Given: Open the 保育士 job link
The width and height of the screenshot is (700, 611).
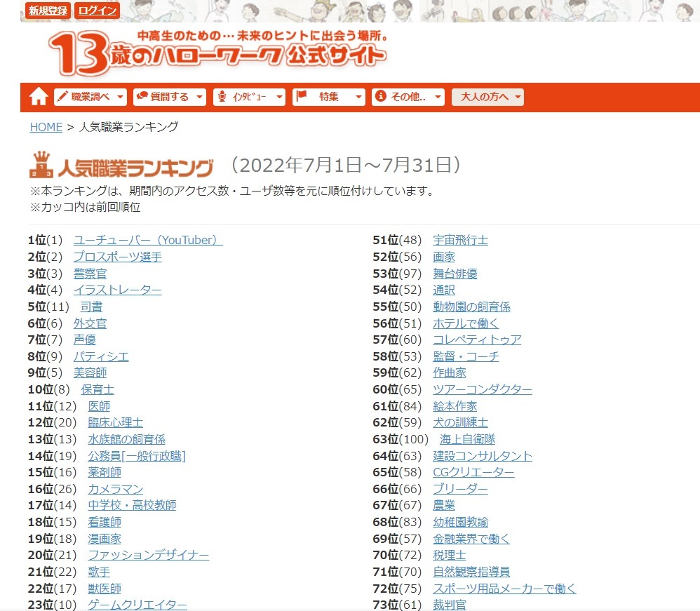Looking at the screenshot, I should (97, 389).
